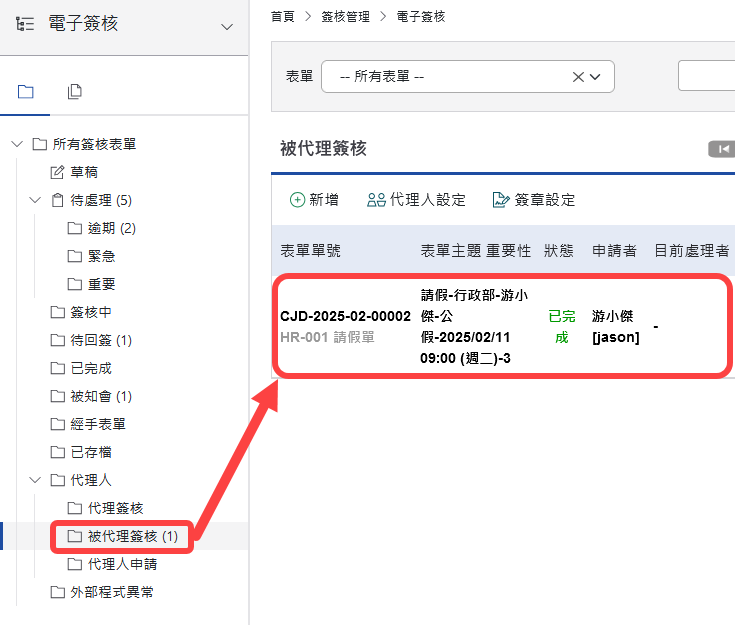
Task: Click the 緊急 folder icon
Action: pyautogui.click(x=74, y=256)
